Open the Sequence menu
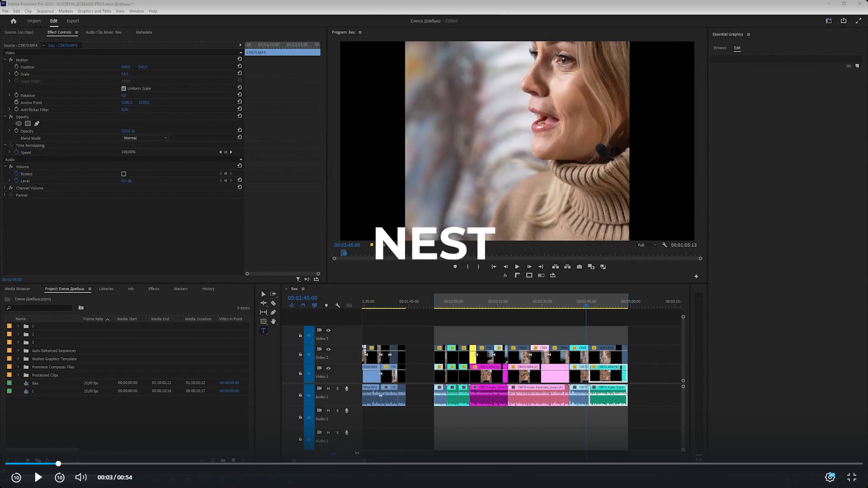The width and height of the screenshot is (868, 488). tap(45, 11)
